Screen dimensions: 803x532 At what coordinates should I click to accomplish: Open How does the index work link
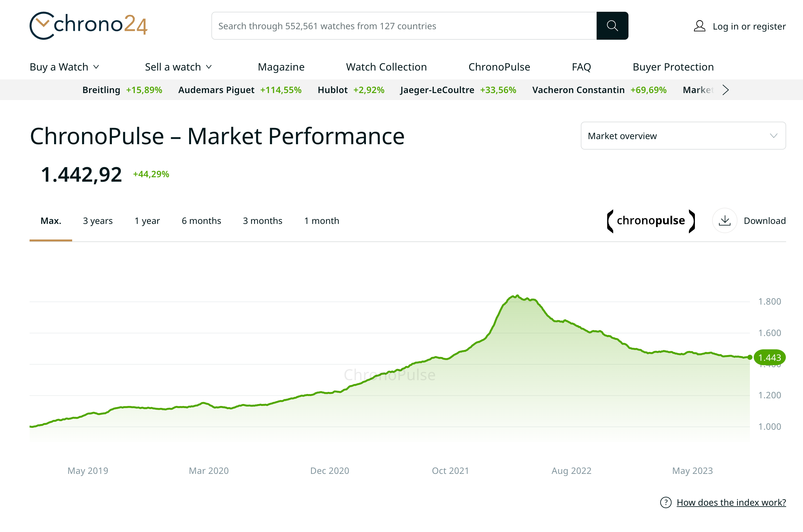[731, 502]
